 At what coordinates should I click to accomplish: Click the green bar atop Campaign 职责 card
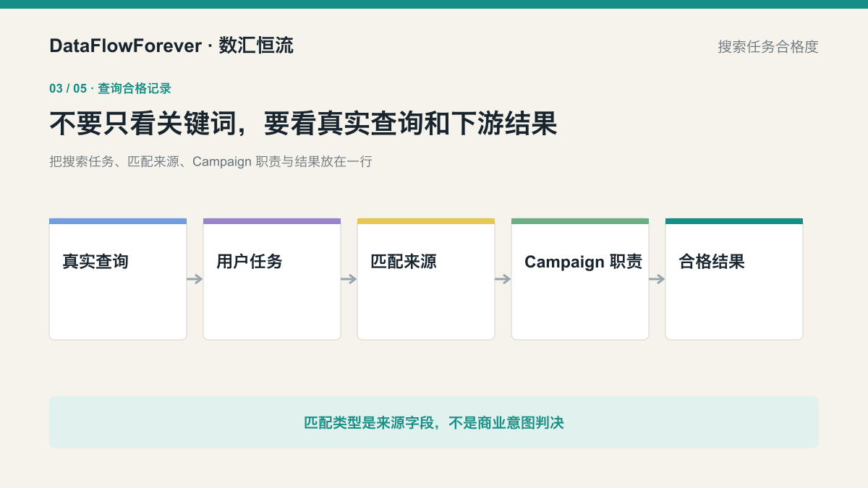click(x=580, y=221)
